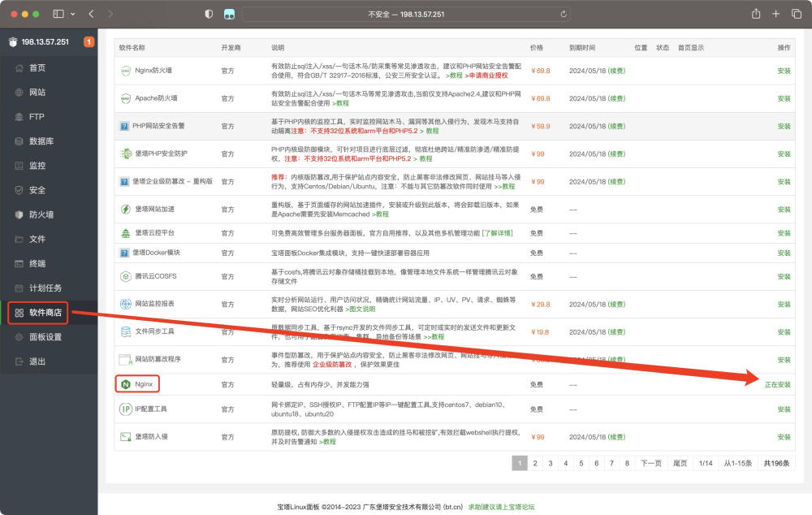This screenshot has height=515, width=812.
Task: Click the 安全 shield sidebar icon
Action: (x=19, y=190)
